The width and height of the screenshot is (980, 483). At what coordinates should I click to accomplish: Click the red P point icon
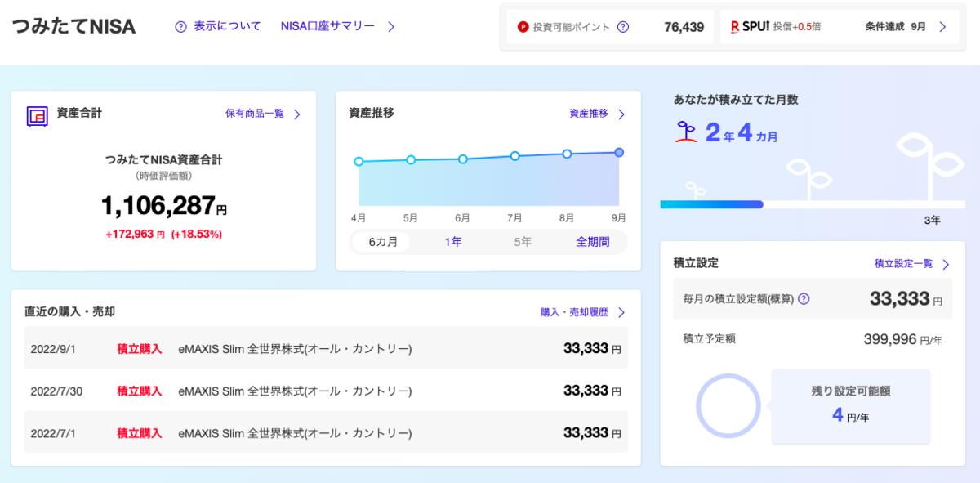point(523,27)
